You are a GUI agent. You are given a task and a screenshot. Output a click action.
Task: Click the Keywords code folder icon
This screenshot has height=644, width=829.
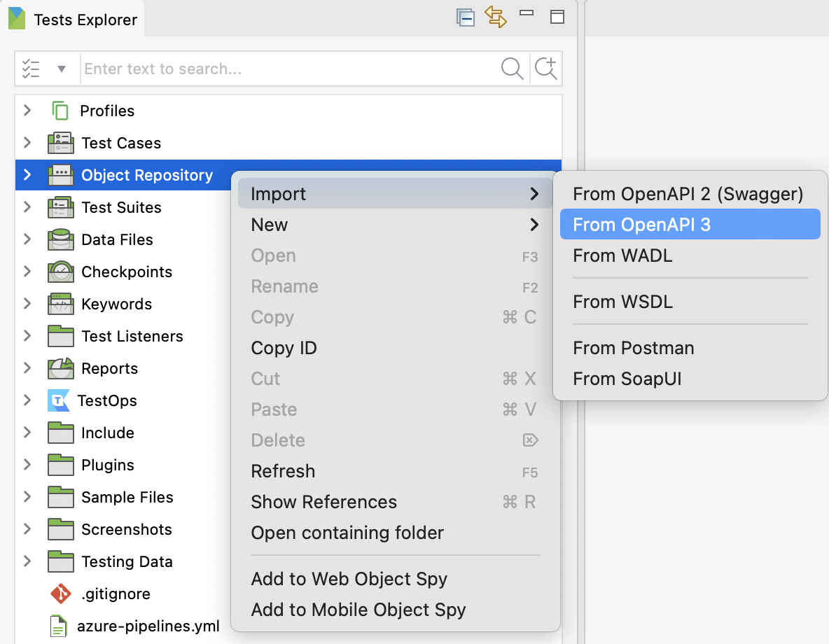click(x=61, y=304)
